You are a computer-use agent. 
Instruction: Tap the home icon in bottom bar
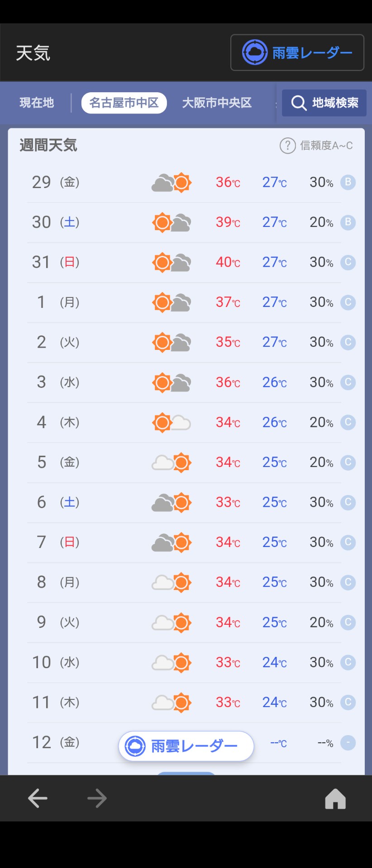(335, 798)
